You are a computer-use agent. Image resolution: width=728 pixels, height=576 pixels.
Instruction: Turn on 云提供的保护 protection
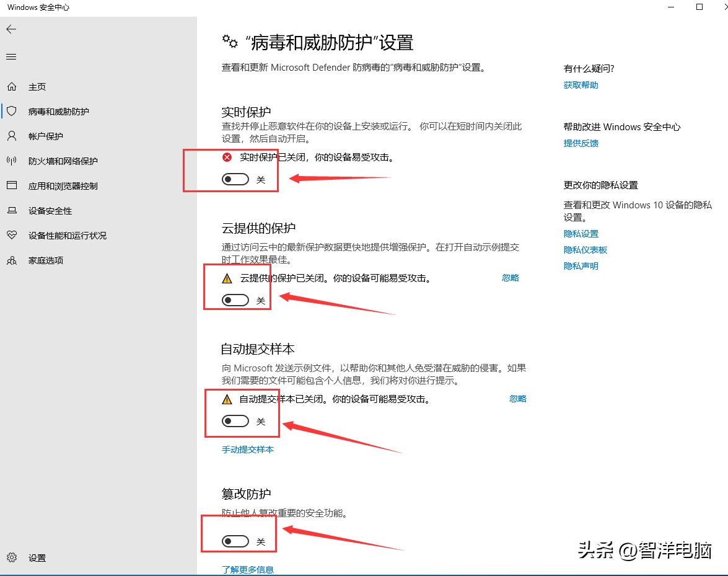coord(235,299)
